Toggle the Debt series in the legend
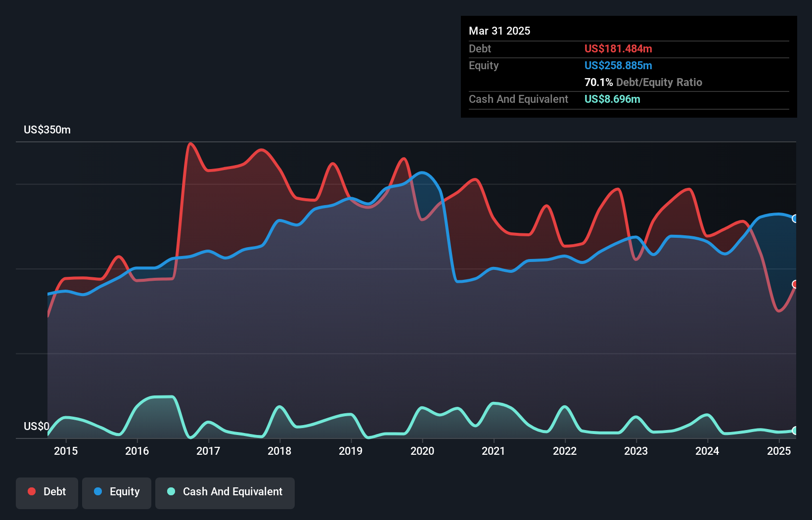Viewport: 812px width, 520px height. click(47, 492)
